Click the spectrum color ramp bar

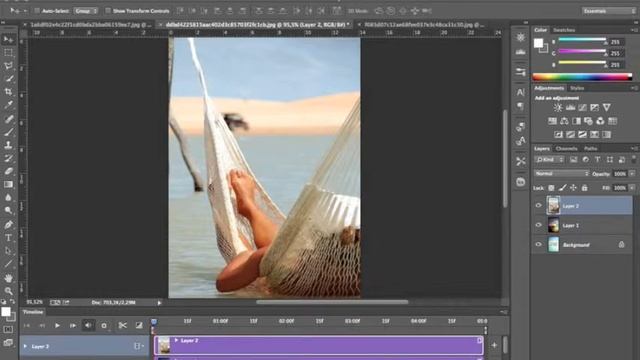pyautogui.click(x=582, y=76)
